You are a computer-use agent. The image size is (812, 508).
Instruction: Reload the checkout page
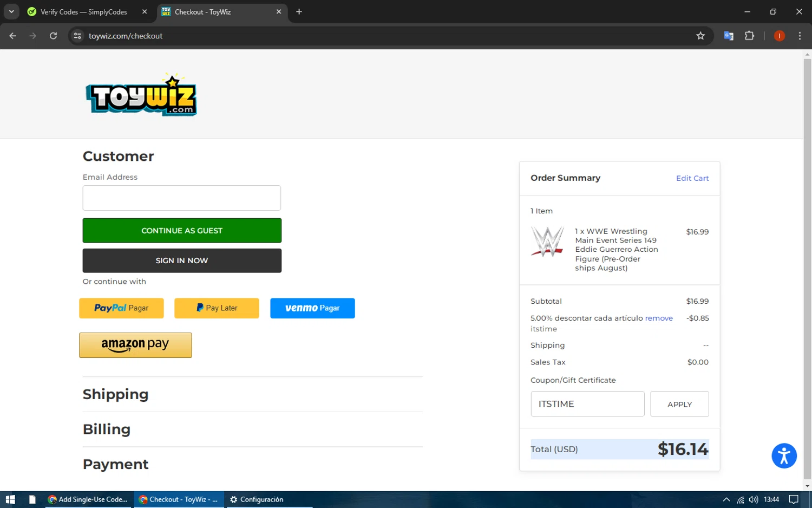pos(53,36)
